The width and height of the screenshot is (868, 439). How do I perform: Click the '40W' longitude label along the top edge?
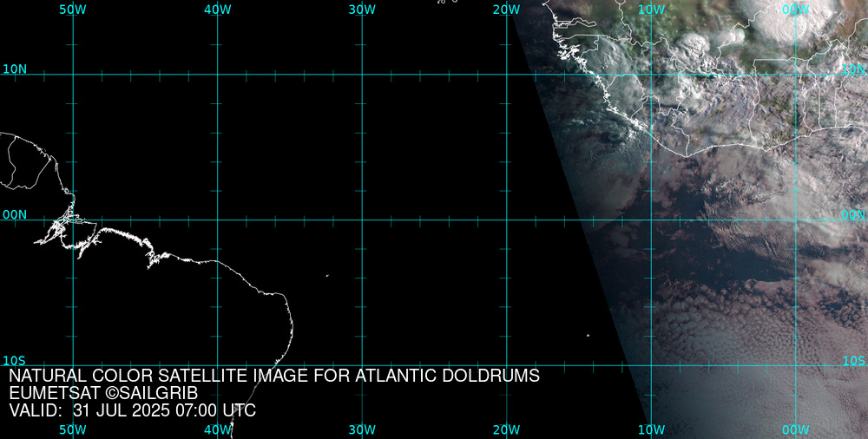[x=218, y=10]
